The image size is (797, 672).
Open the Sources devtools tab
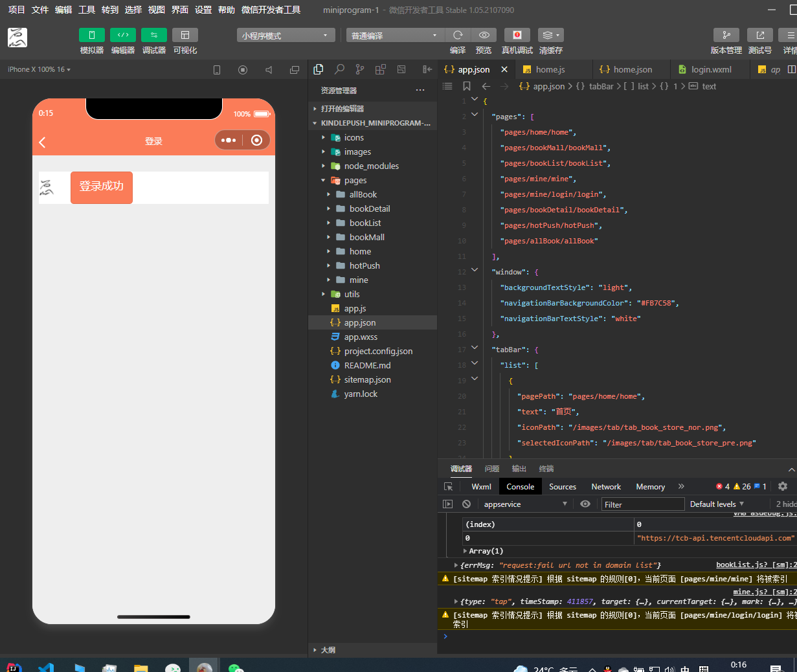[563, 487]
